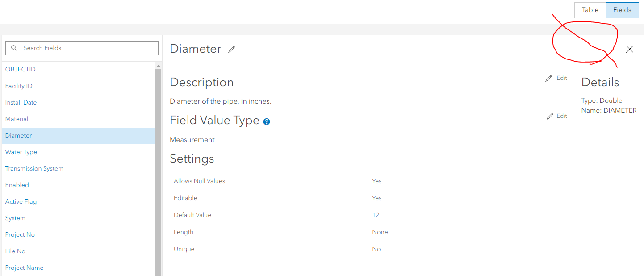Select the Transmission System field
The height and width of the screenshot is (276, 644).
coord(34,168)
